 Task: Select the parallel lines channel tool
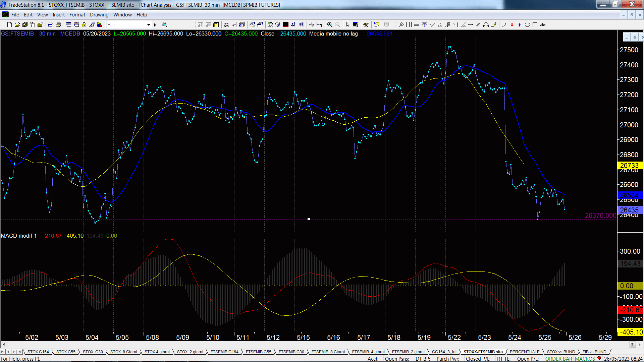pos(478,25)
